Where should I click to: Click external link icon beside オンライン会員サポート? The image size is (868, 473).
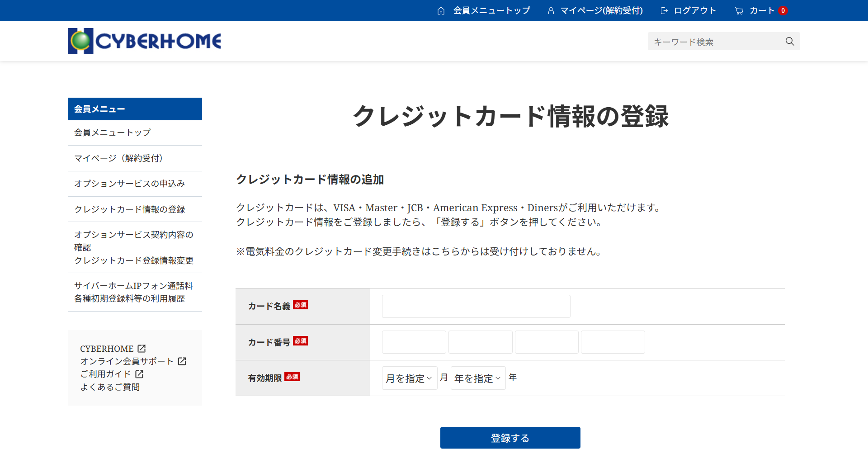coord(182,361)
